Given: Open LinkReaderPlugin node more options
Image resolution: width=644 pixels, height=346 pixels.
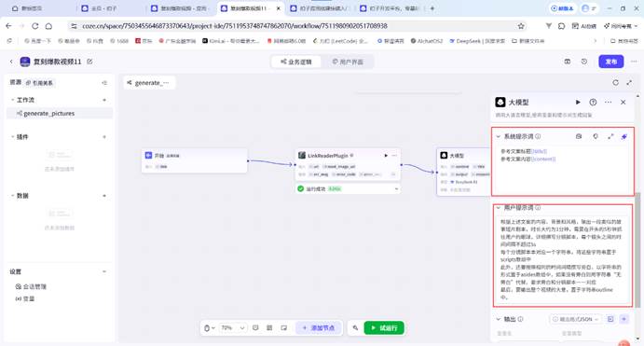Looking at the screenshot, I should pyautogui.click(x=395, y=156).
